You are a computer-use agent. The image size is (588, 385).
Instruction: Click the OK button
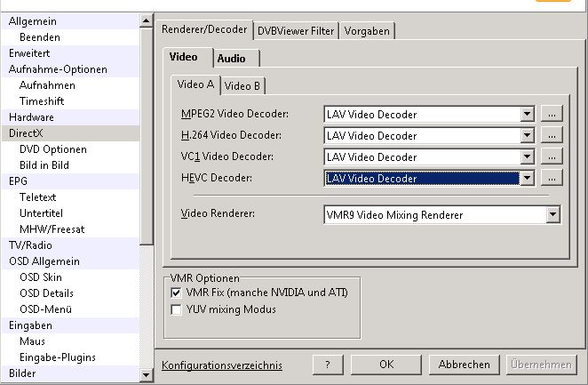point(385,365)
